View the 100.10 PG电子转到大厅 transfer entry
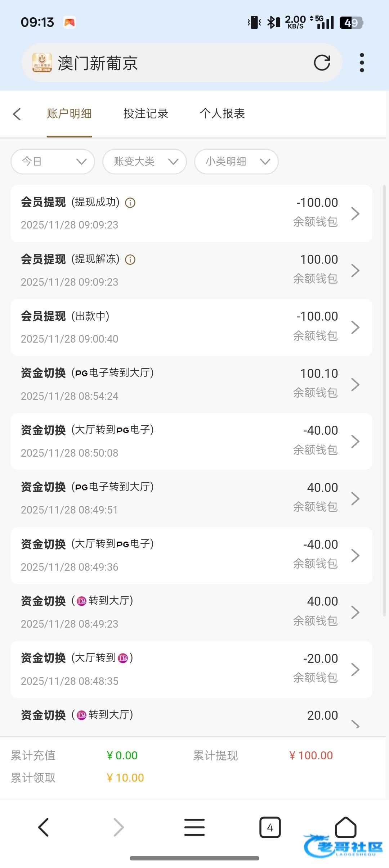 pos(191,384)
